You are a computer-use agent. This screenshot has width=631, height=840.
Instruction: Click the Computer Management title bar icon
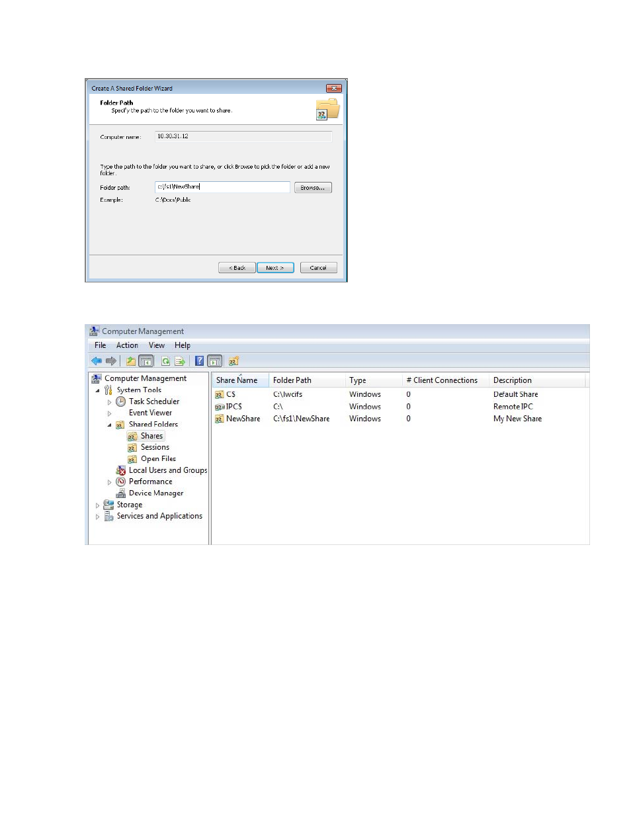coord(95,331)
